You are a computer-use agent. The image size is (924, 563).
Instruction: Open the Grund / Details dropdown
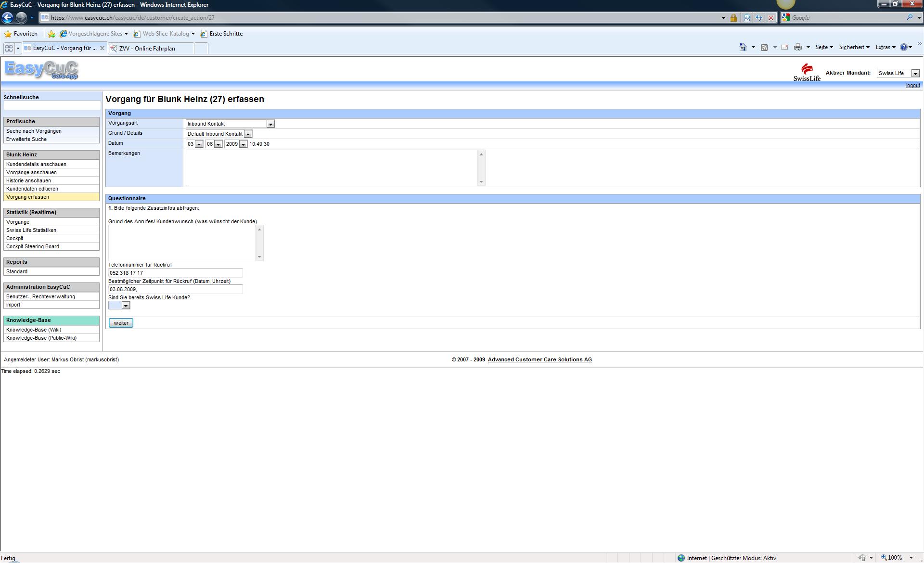[x=248, y=134]
